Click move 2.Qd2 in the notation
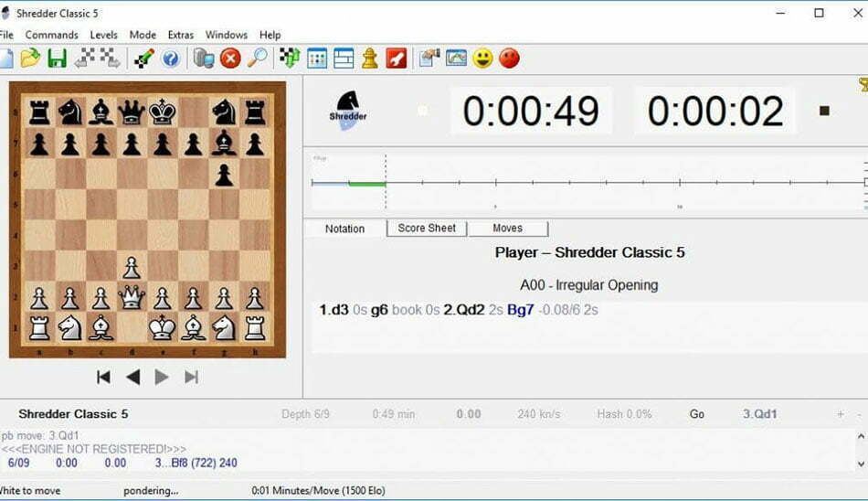Image resolution: width=868 pixels, height=501 pixels. pyautogui.click(x=464, y=310)
